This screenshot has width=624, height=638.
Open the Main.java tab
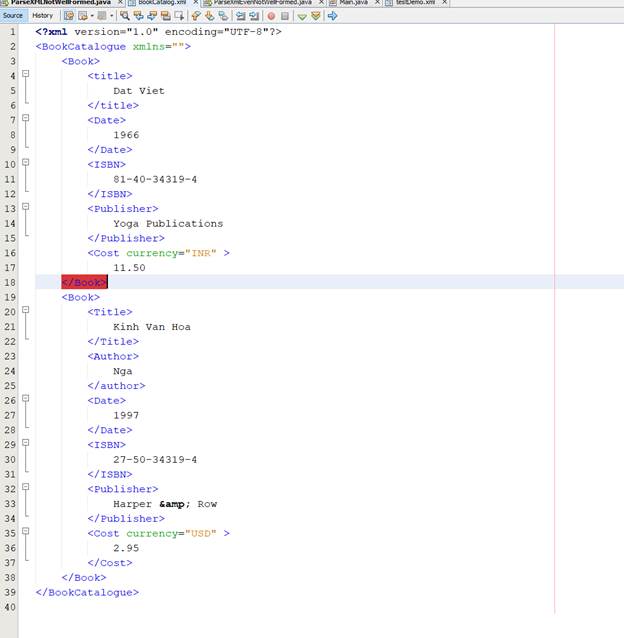tap(353, 2)
